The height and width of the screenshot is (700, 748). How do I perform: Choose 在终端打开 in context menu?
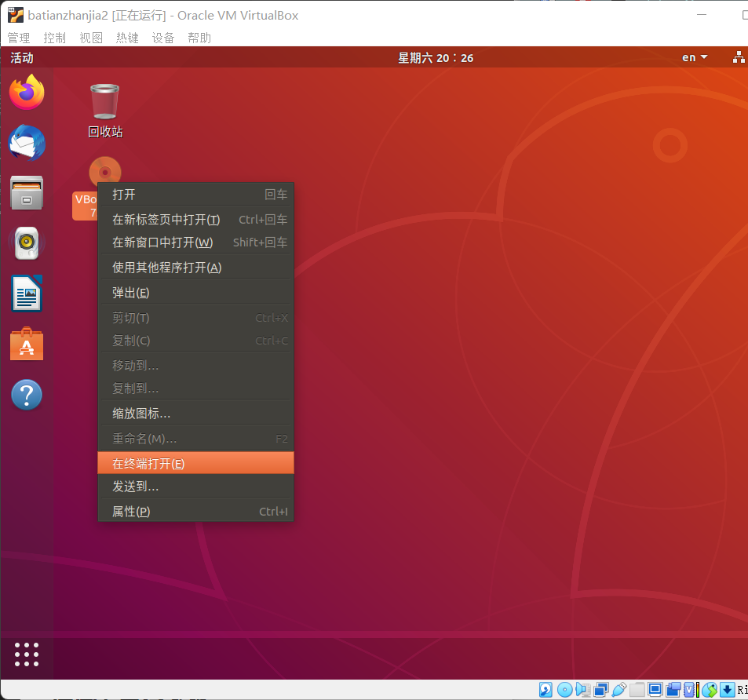click(x=195, y=463)
